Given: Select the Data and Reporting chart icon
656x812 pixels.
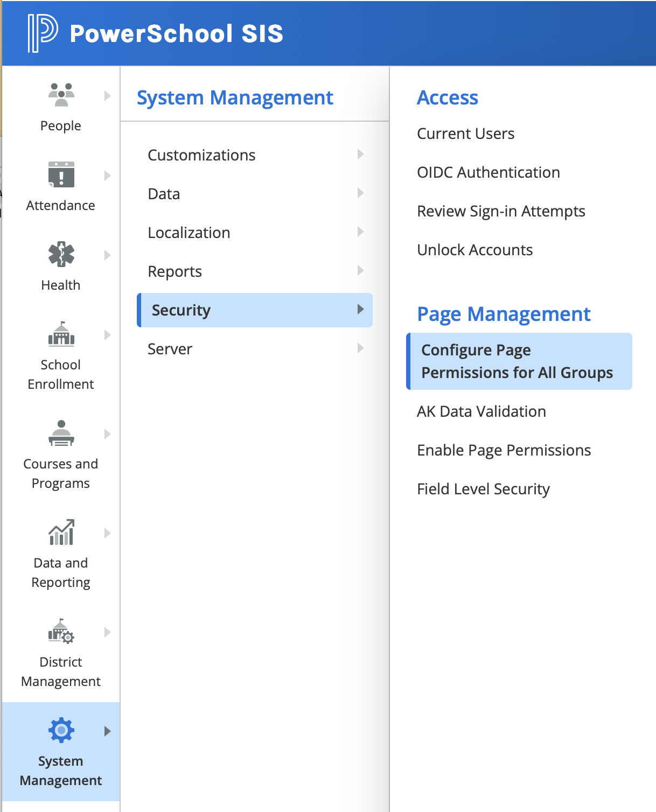Looking at the screenshot, I should [61, 532].
